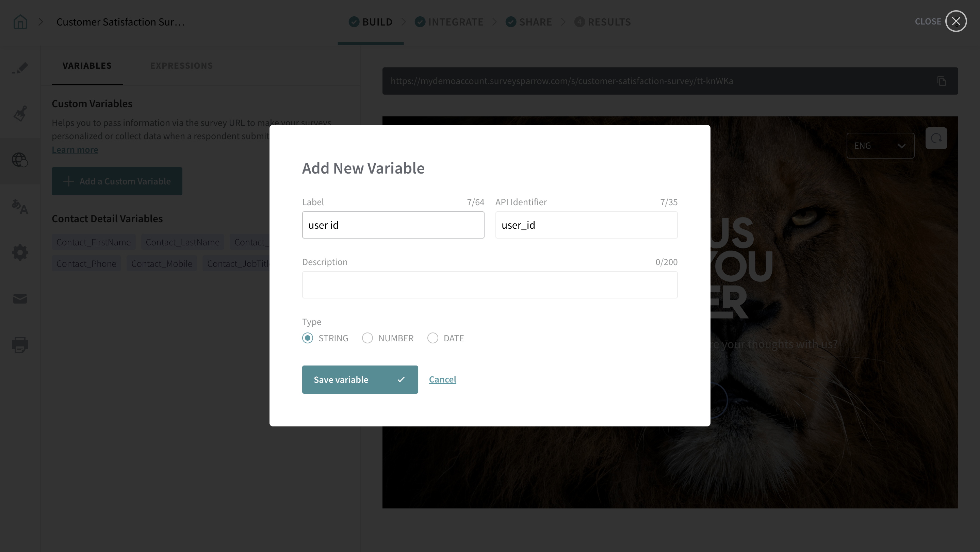Click the printer sidebar icon
The height and width of the screenshot is (552, 980).
coord(20,345)
